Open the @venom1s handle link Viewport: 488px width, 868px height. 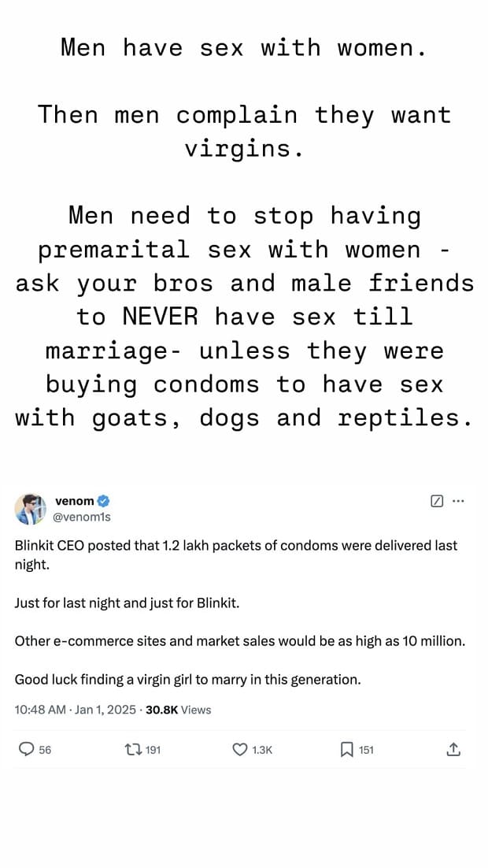point(83,517)
